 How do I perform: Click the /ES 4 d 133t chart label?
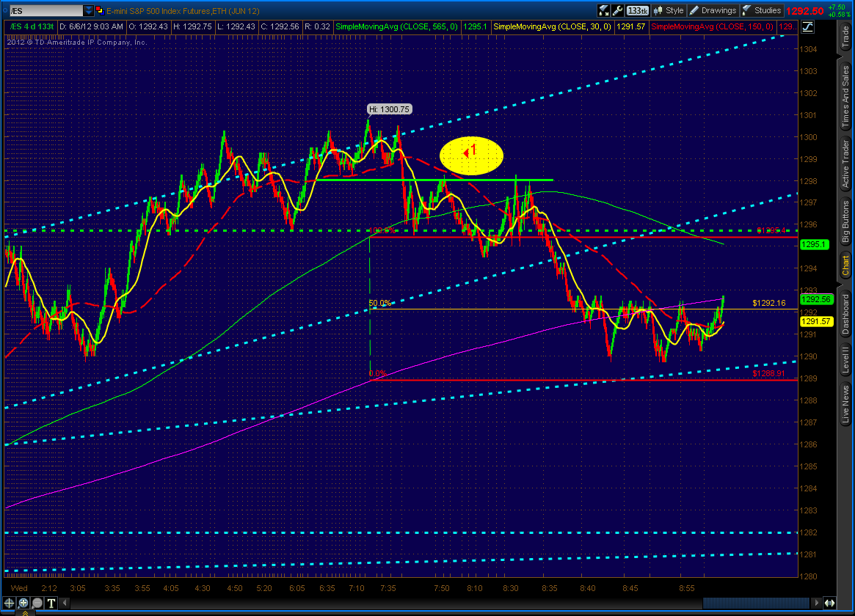pos(31,26)
